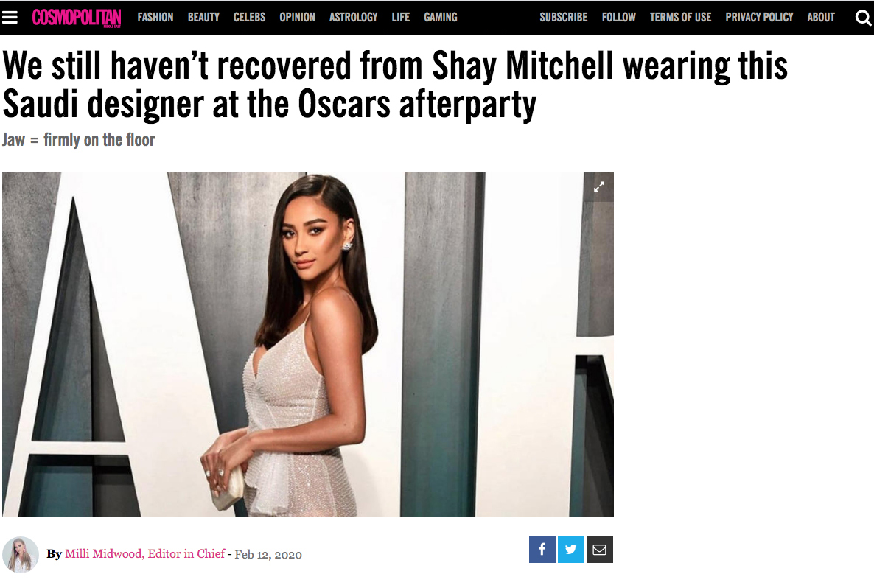
Task: Open the Beauty section
Action: (x=203, y=17)
